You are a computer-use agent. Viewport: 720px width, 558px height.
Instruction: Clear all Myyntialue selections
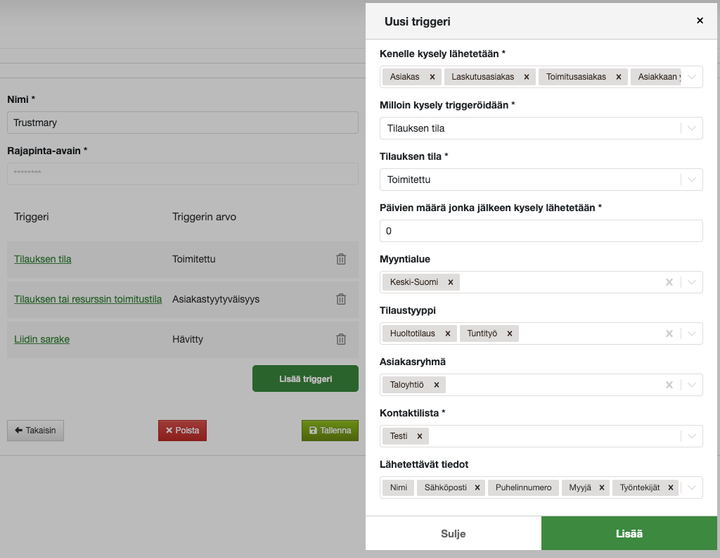click(669, 282)
